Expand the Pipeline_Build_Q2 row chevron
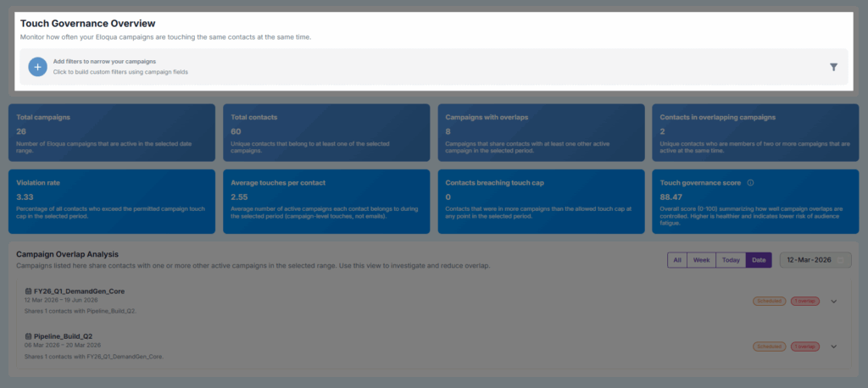This screenshot has width=868, height=388. 833,346
